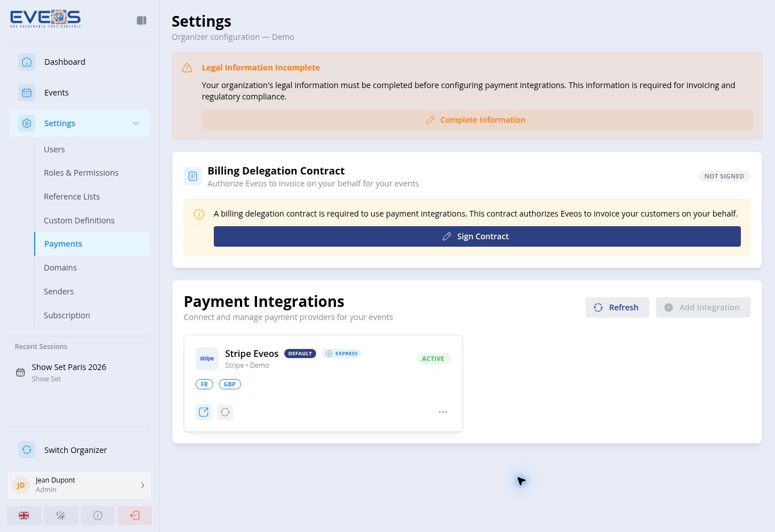775x532 pixels.
Task: Click the Add Integration button
Action: pyautogui.click(x=703, y=307)
